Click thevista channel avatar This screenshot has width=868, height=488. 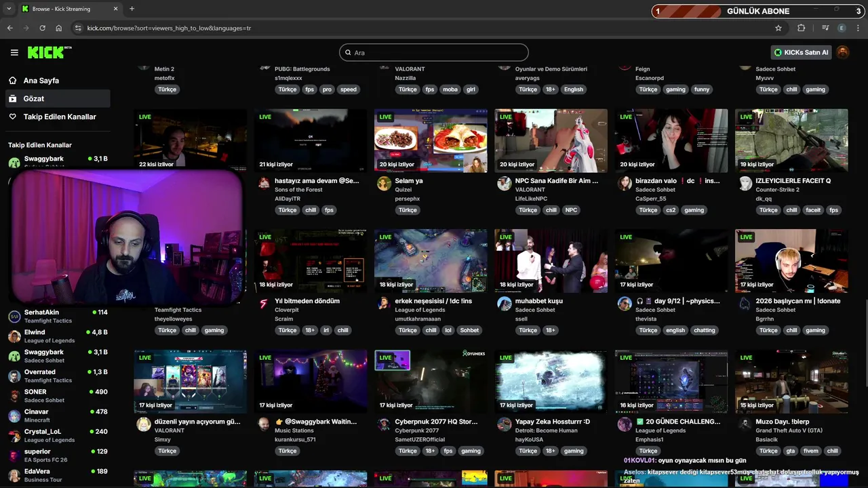point(625,303)
